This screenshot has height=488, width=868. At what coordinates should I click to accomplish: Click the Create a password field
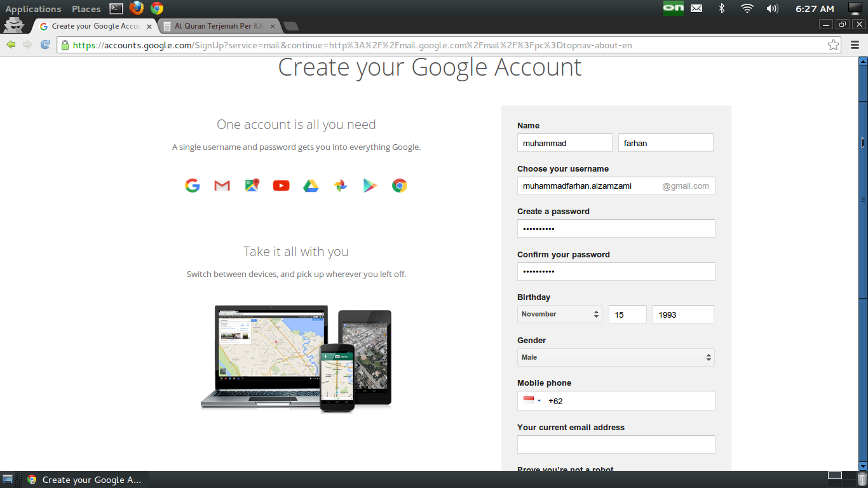(616, 228)
